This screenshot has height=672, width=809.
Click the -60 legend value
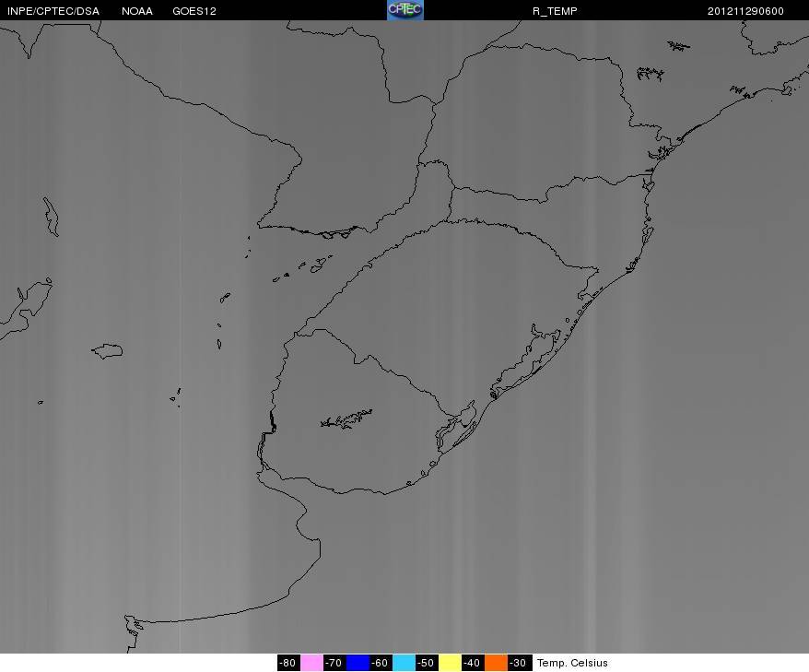tap(381, 663)
